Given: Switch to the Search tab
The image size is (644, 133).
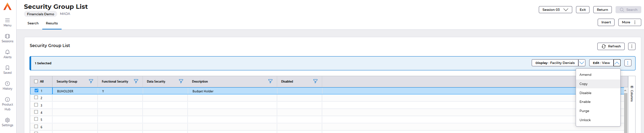Looking at the screenshot, I should point(33,23).
